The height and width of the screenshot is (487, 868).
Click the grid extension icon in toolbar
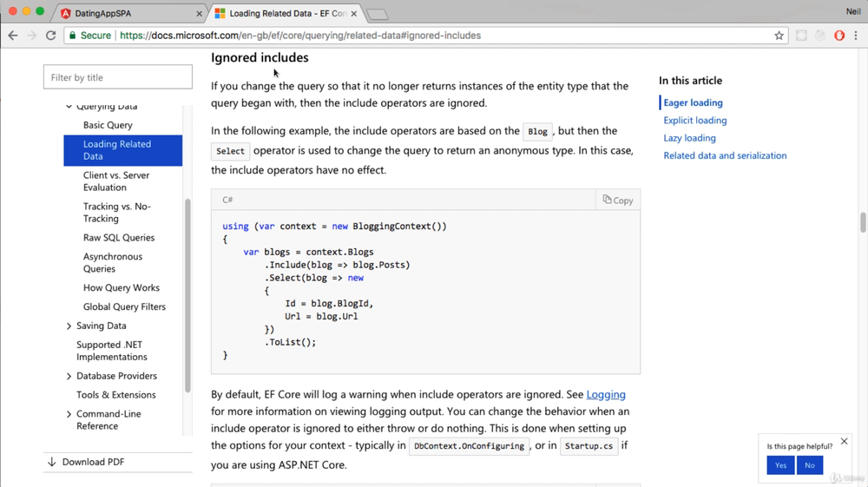coord(801,36)
